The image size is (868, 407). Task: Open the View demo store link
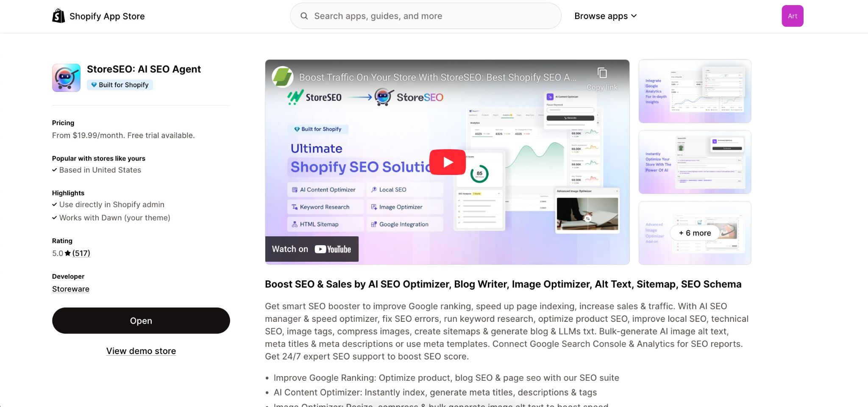click(x=141, y=351)
